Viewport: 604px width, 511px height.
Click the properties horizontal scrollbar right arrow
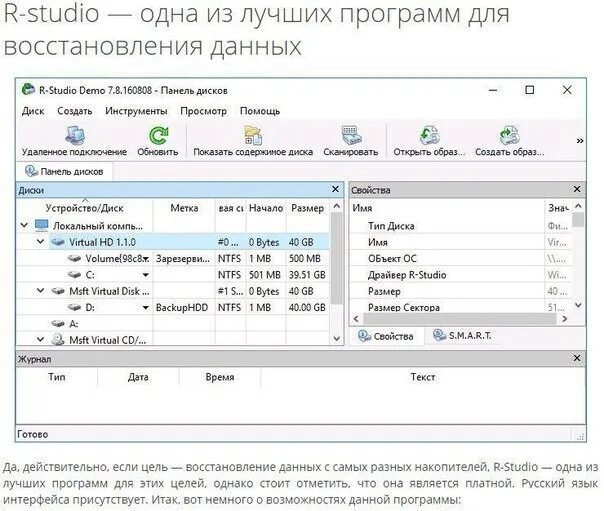click(x=565, y=319)
